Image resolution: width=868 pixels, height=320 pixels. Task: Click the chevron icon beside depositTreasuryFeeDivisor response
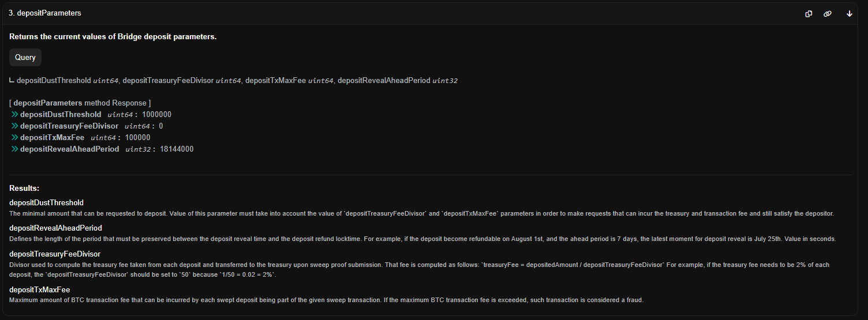[14, 126]
